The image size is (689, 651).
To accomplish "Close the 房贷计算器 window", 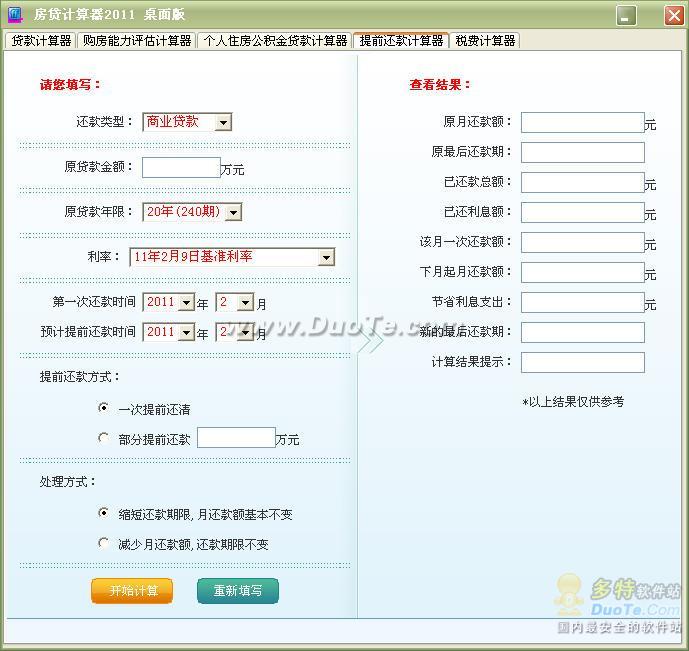I will coord(673,16).
